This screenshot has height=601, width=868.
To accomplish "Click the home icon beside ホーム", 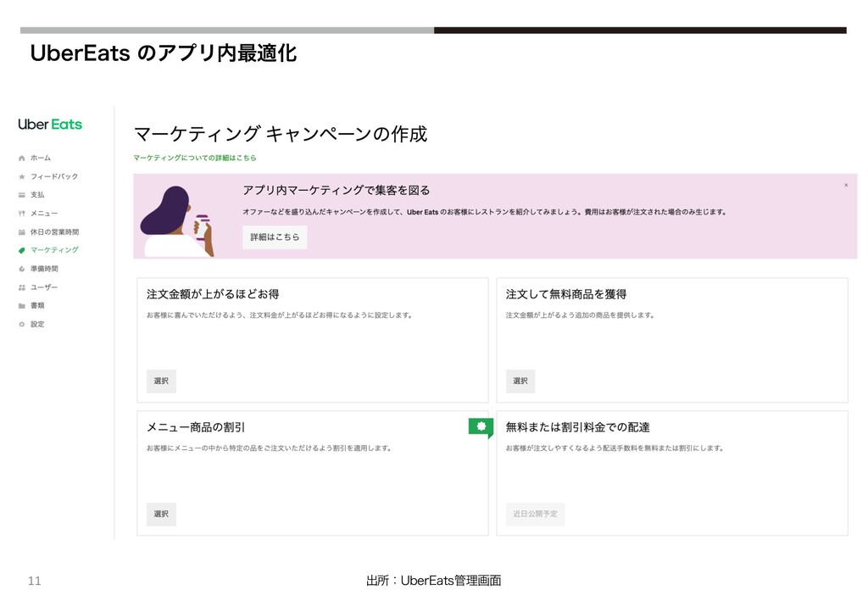I will 21,159.
